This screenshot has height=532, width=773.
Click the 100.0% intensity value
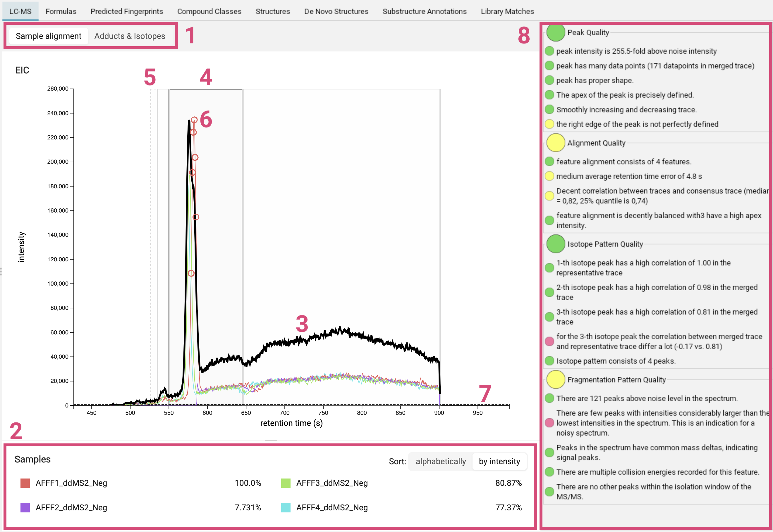(x=248, y=483)
